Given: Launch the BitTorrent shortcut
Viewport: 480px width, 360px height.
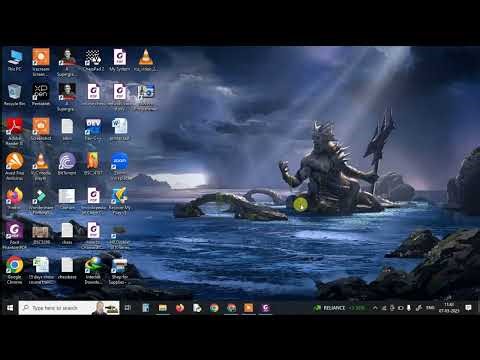Looking at the screenshot, I should (67, 164).
